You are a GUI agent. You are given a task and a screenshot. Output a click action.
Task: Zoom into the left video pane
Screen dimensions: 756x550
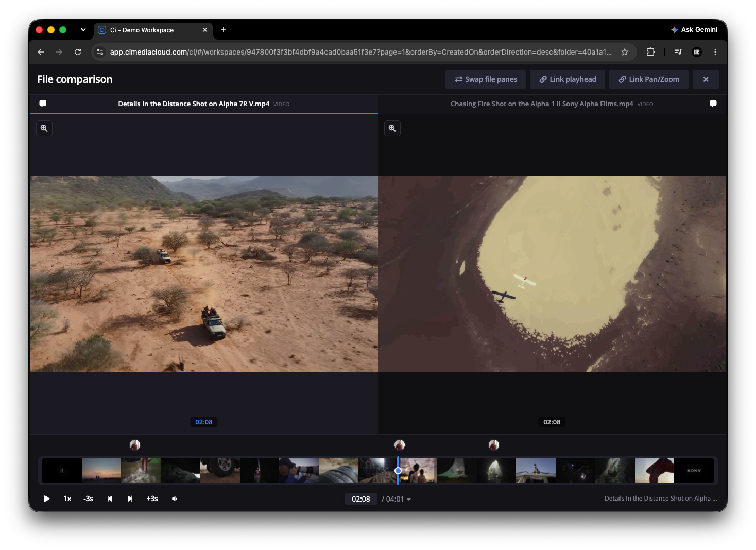click(x=44, y=128)
